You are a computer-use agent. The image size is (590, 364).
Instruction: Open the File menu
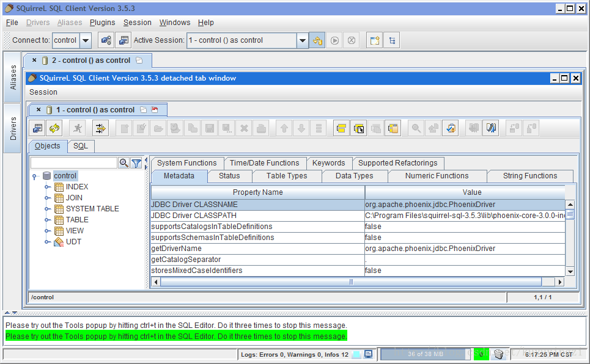12,23
